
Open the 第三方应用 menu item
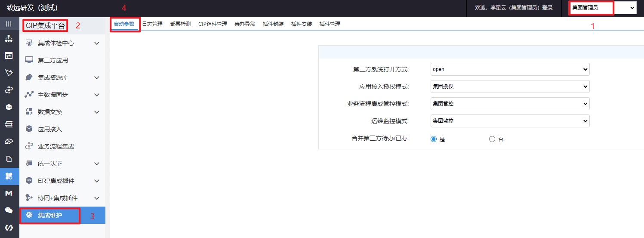click(x=62, y=60)
